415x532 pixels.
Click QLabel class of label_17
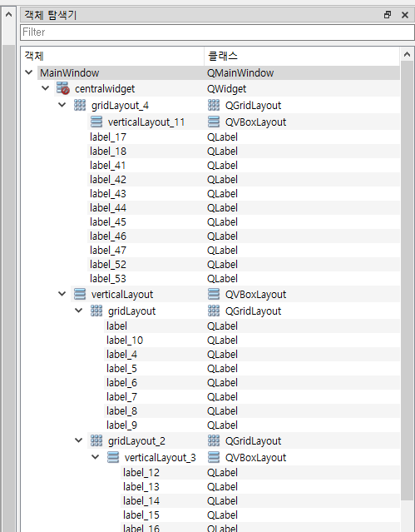click(x=222, y=137)
